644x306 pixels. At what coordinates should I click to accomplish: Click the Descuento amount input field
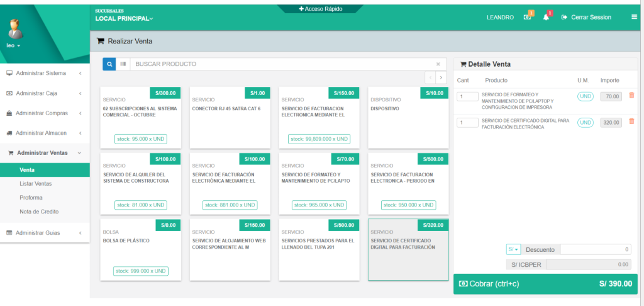[595, 249]
